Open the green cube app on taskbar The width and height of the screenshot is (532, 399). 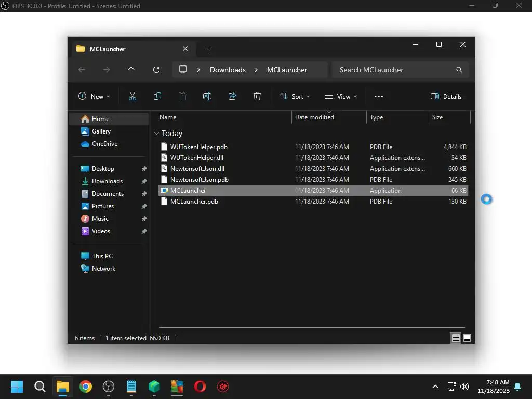point(154,387)
